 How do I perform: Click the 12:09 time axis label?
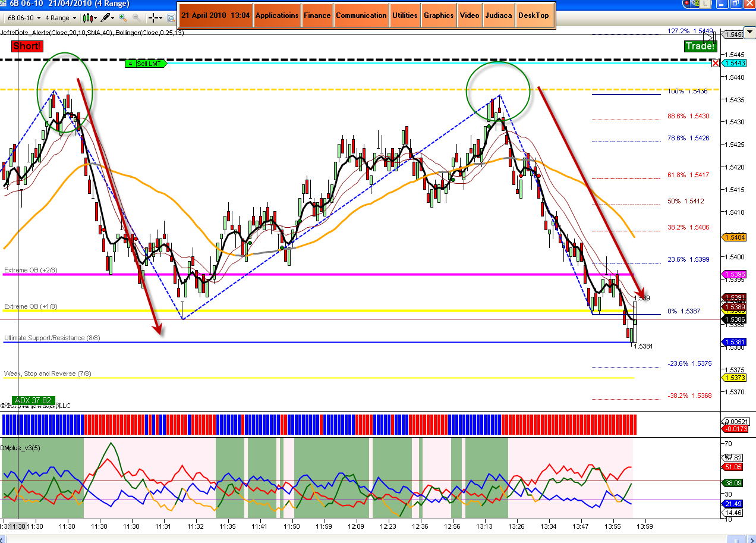click(356, 526)
